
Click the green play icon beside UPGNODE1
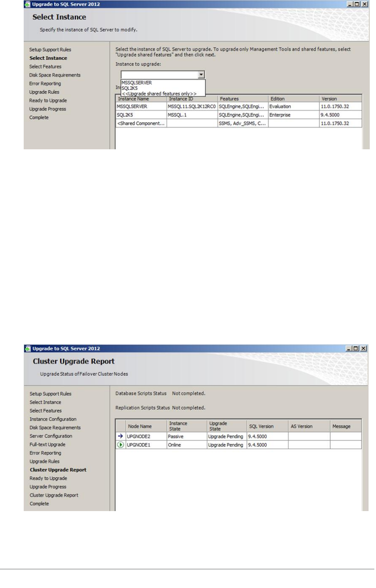tap(121, 445)
